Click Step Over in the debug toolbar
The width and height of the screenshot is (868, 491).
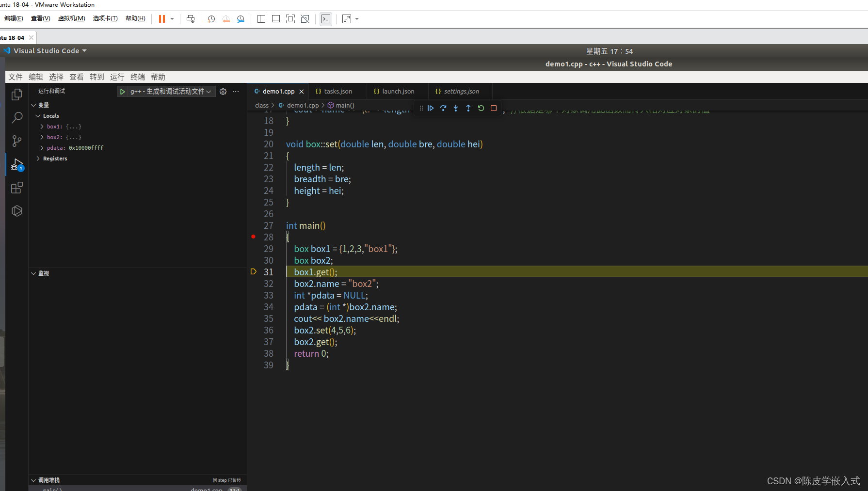(x=443, y=108)
